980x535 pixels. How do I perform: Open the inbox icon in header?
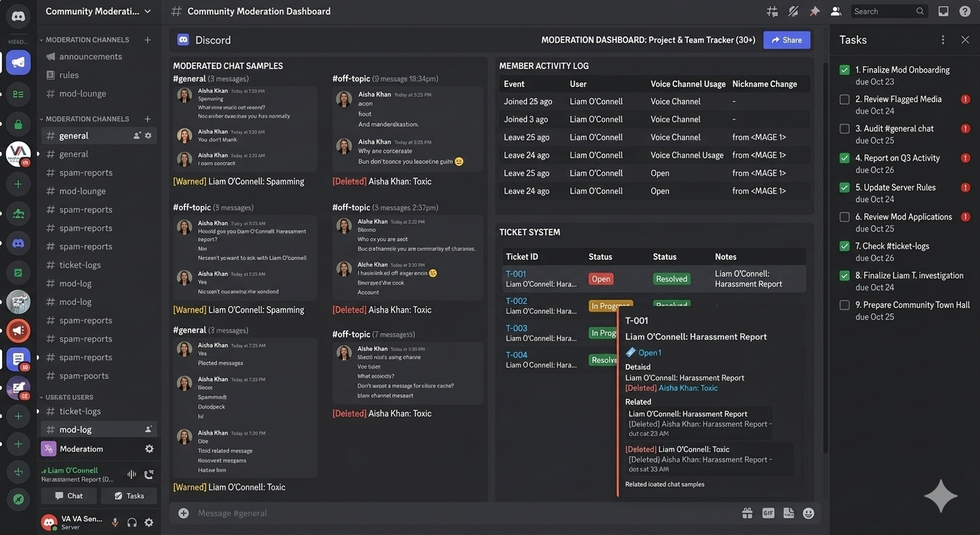tap(943, 11)
